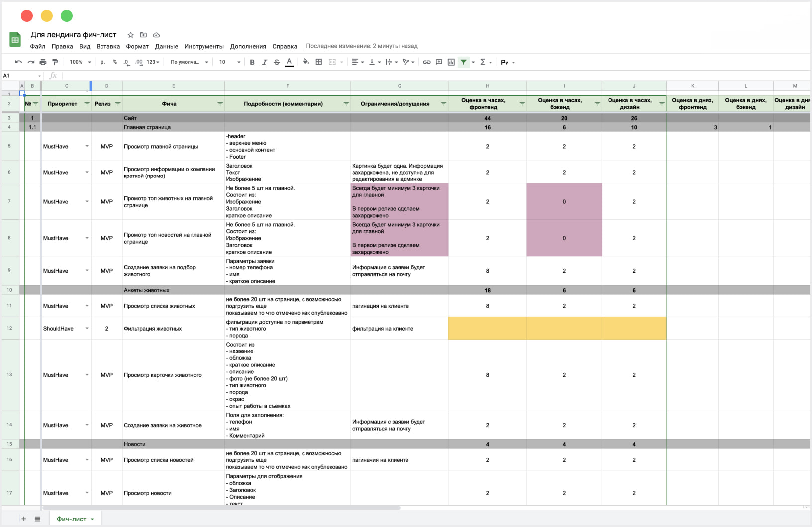Image resolution: width=812 pixels, height=527 pixels.
Task: Open the Данные menu
Action: pyautogui.click(x=166, y=46)
